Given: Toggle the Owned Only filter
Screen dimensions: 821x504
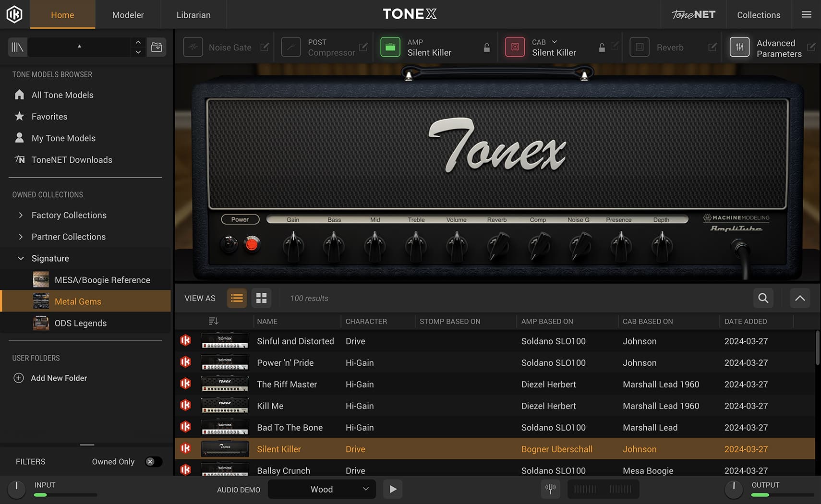Looking at the screenshot, I should pos(153,461).
